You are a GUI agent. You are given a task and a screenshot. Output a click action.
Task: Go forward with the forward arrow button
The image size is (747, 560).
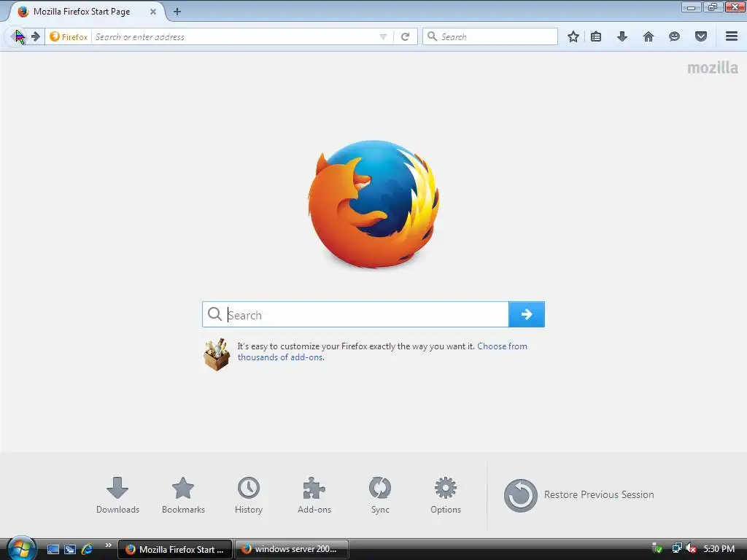click(x=35, y=36)
